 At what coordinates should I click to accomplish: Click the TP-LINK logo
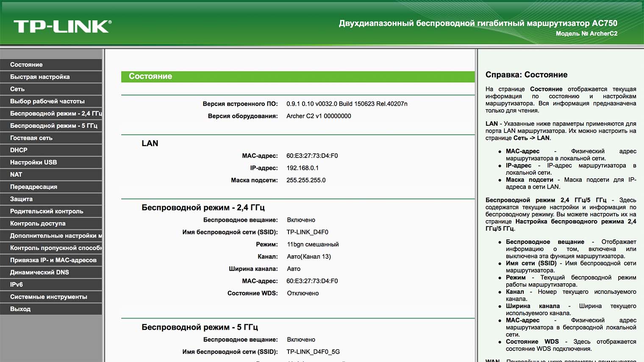pyautogui.click(x=62, y=26)
